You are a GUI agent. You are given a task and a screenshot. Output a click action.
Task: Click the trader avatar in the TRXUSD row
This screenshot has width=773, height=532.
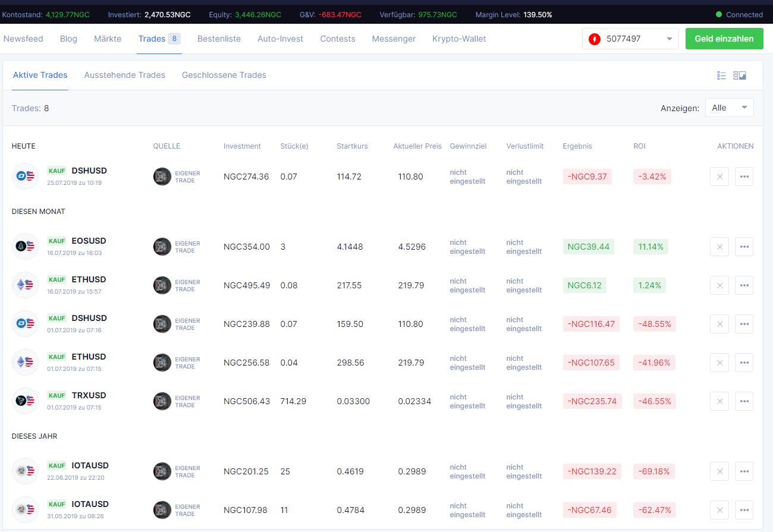[x=162, y=401]
